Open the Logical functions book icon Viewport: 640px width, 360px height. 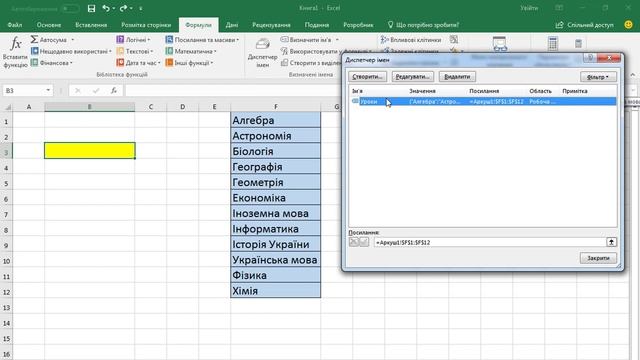[120, 40]
